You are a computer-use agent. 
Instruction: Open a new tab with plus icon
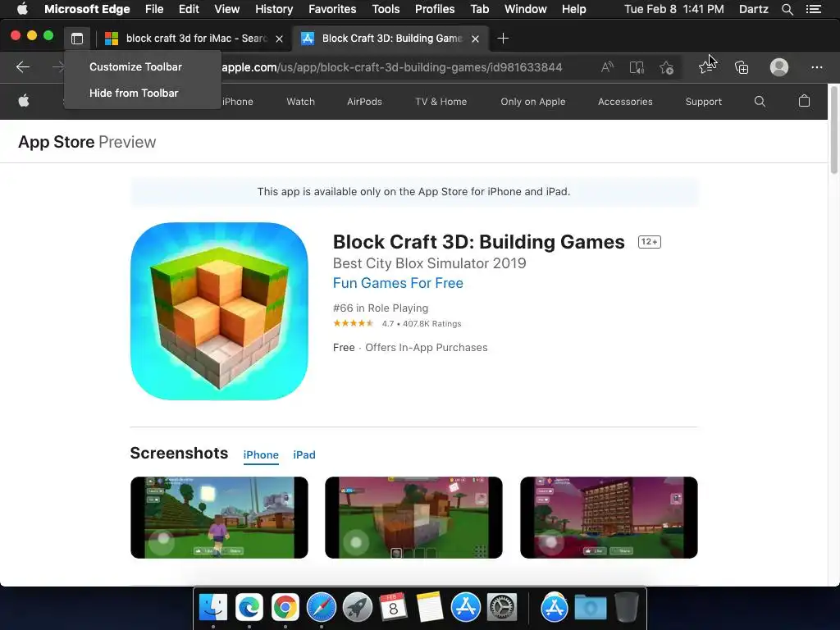coord(503,39)
